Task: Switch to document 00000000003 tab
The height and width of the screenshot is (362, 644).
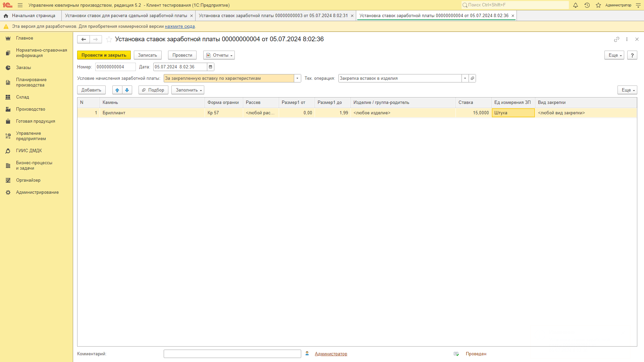Action: point(273,16)
